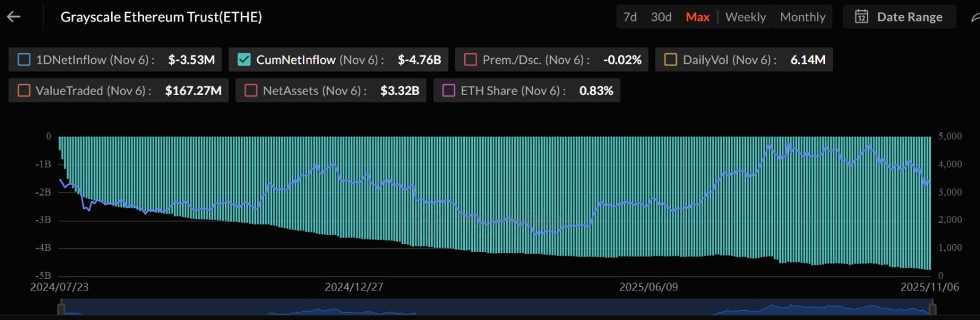Click the -0.02% premium/discount value
This screenshot has width=980, height=320.
tap(622, 59)
